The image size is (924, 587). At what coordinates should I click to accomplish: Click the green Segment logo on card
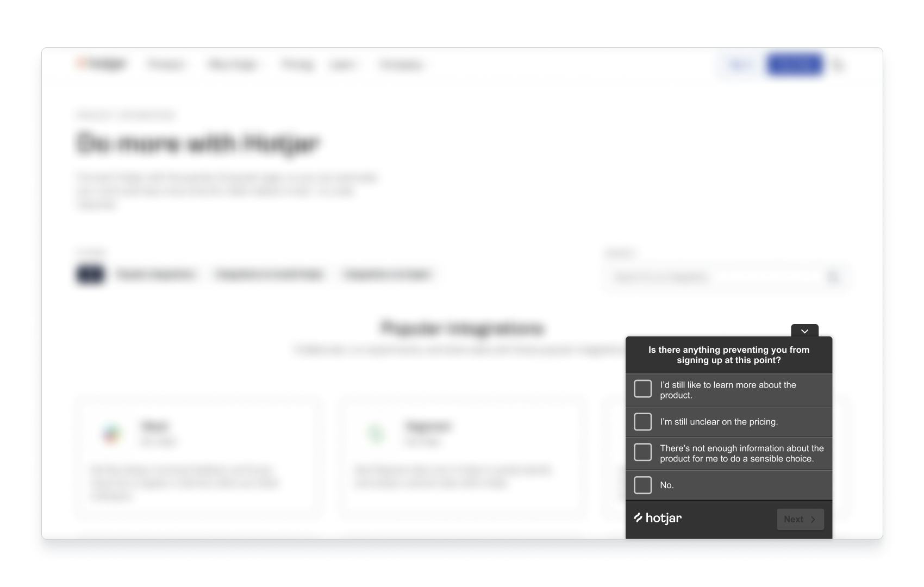[376, 434]
